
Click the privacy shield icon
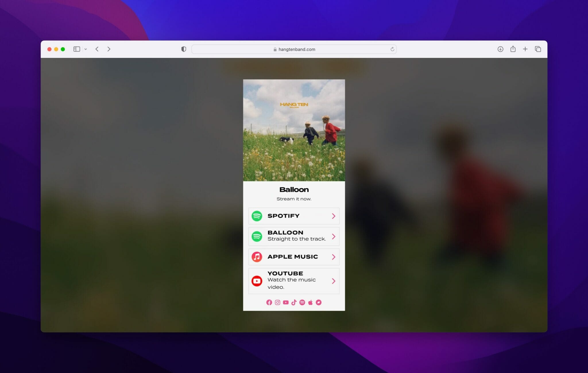click(x=184, y=49)
